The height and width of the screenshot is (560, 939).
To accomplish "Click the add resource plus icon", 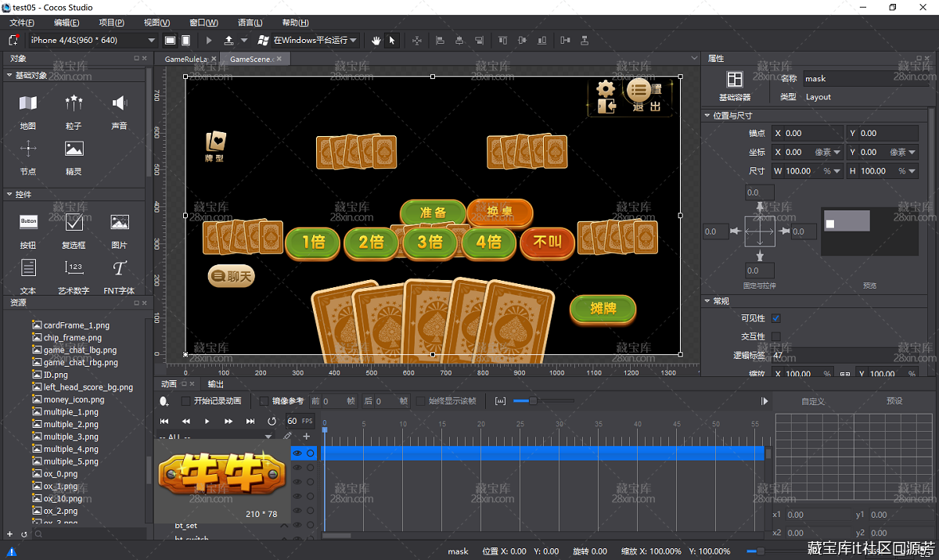I will coord(10,533).
